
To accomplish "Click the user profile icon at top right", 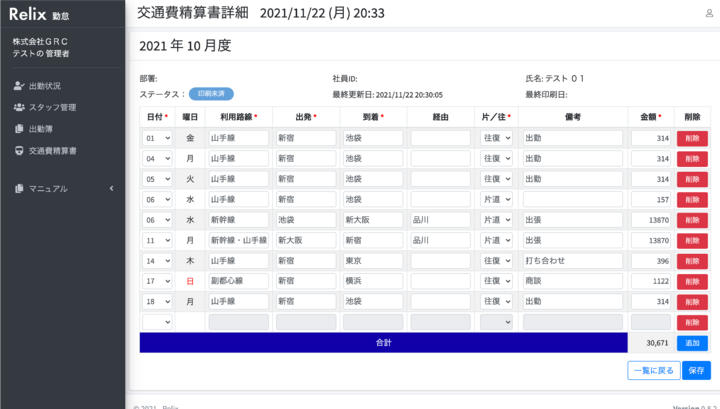I will 709,13.
